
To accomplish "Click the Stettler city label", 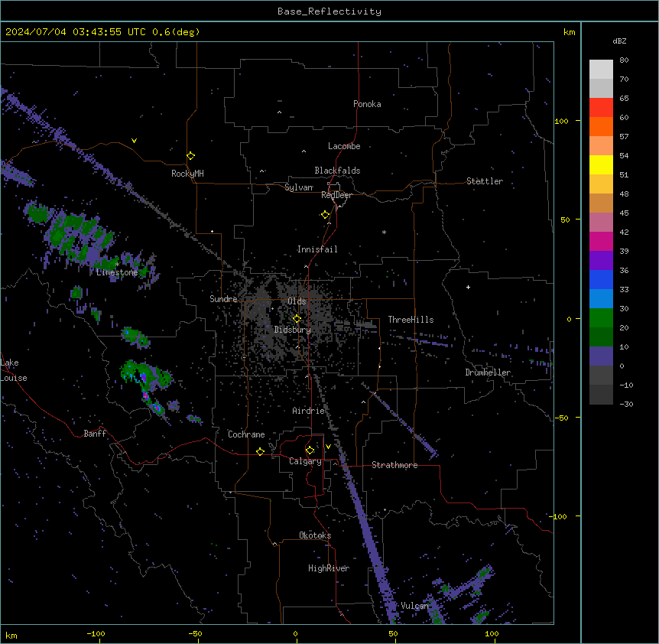I will tap(485, 181).
